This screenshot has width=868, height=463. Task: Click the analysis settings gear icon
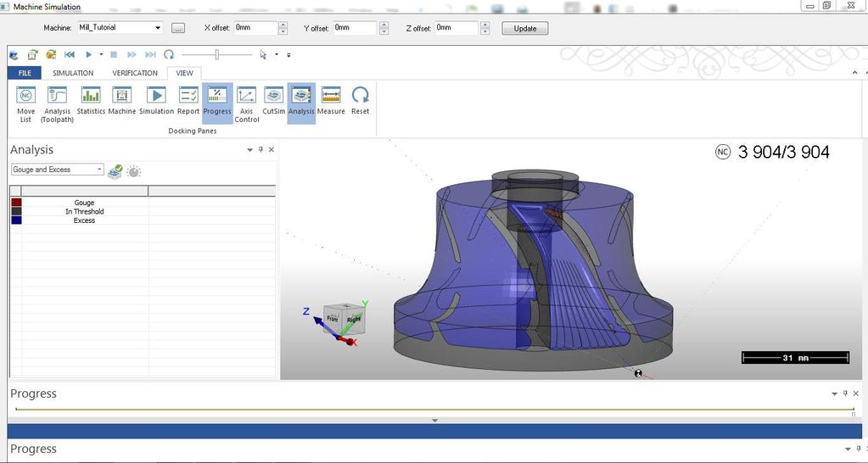click(133, 171)
